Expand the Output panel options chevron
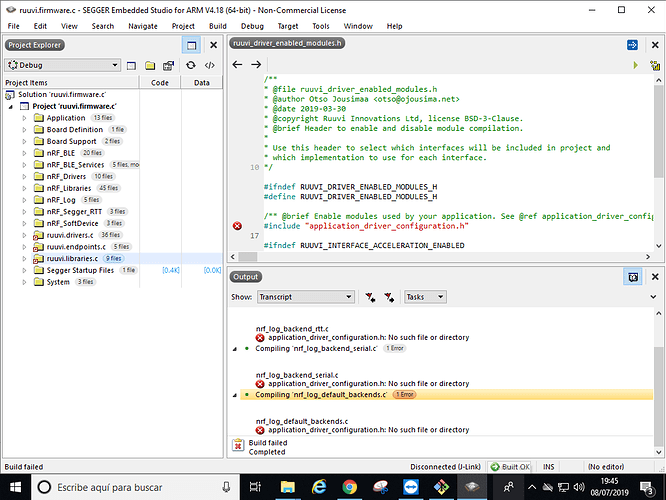This screenshot has height=500, width=666. (653, 297)
